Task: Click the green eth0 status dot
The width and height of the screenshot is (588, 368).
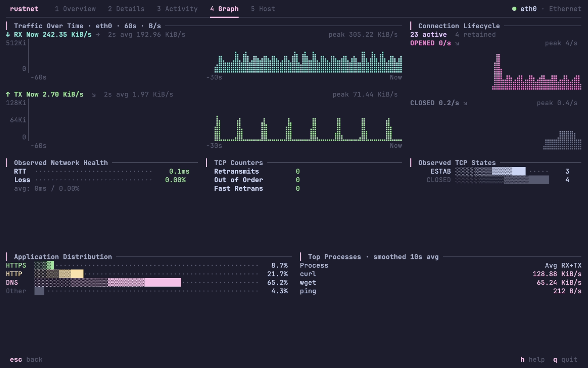Action: 514,9
